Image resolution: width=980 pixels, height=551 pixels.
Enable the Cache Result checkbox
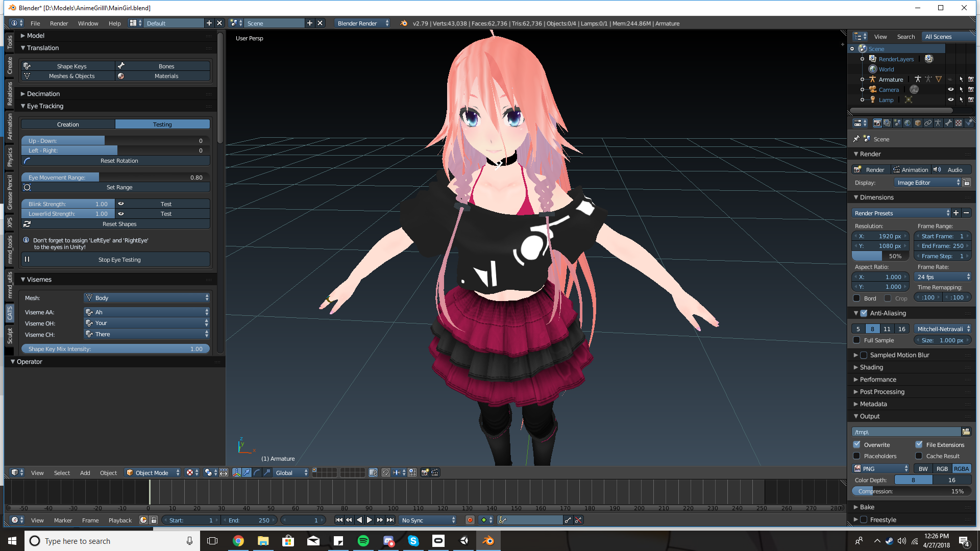click(919, 456)
